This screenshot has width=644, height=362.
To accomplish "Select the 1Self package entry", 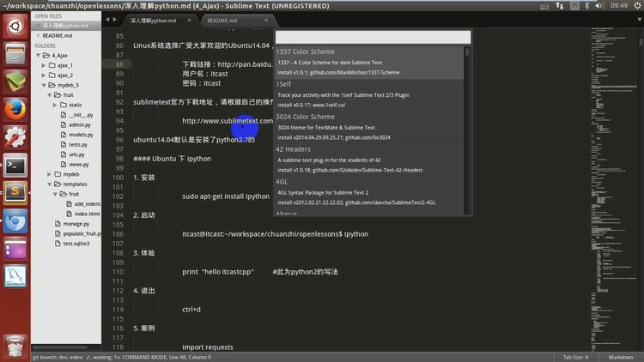I will point(369,95).
